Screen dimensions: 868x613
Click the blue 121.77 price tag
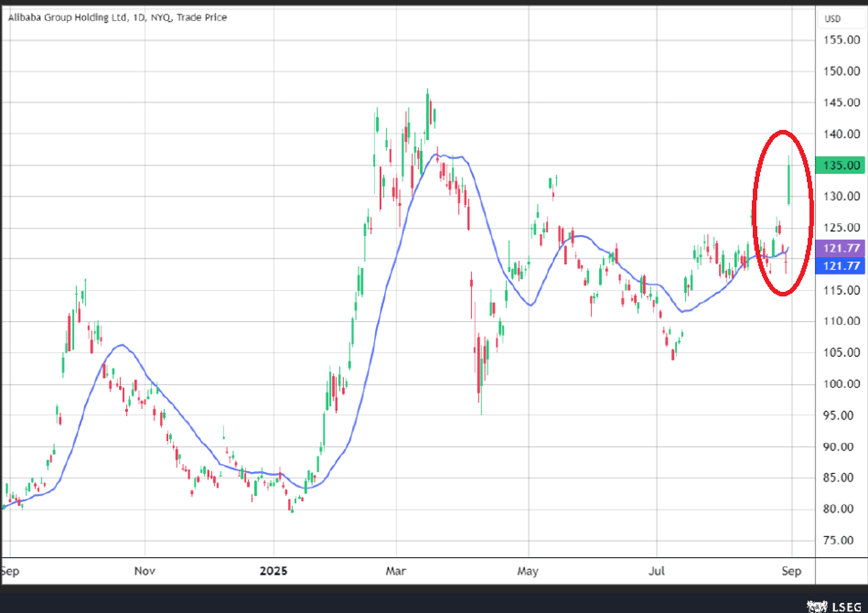841,266
